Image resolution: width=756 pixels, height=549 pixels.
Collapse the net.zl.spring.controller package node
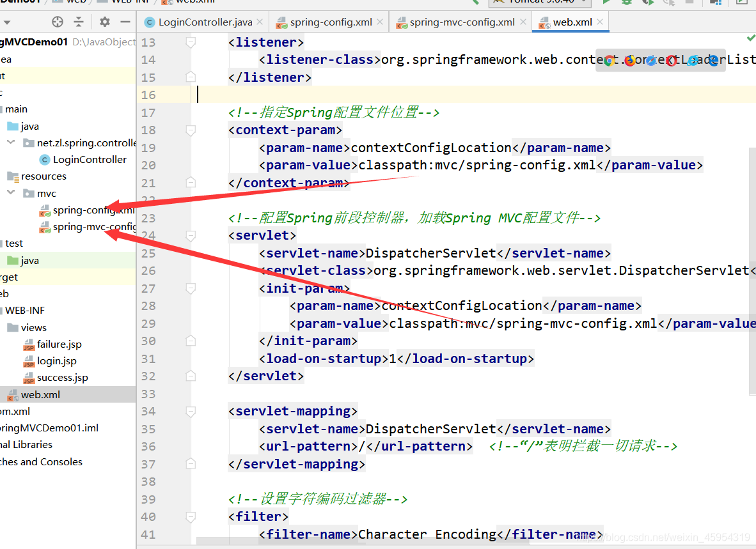[x=11, y=142]
